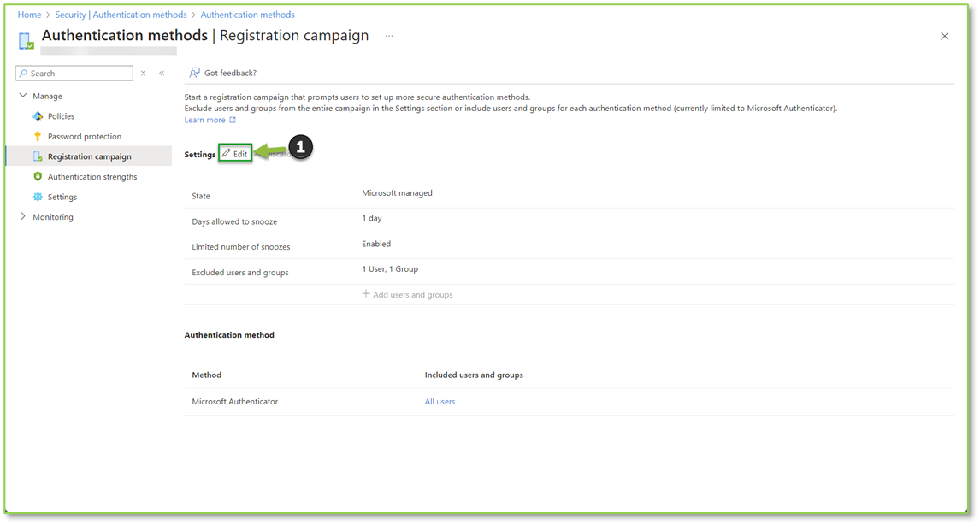This screenshot has height=525, width=980.
Task: Click the Registration campaign icon in sidebar
Action: 36,156
